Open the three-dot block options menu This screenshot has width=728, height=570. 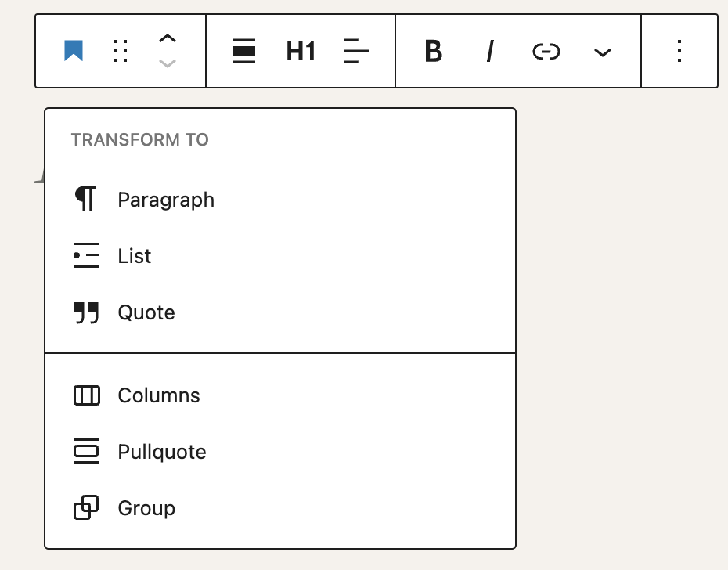click(679, 52)
